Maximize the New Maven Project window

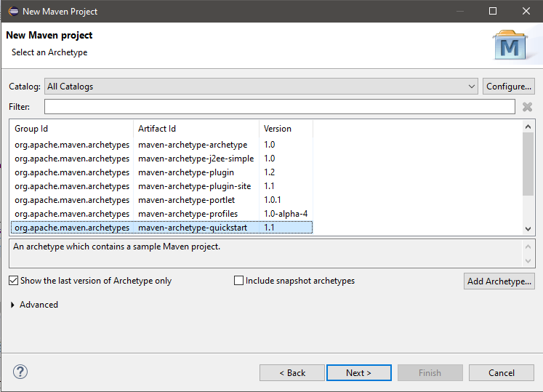tap(492, 11)
